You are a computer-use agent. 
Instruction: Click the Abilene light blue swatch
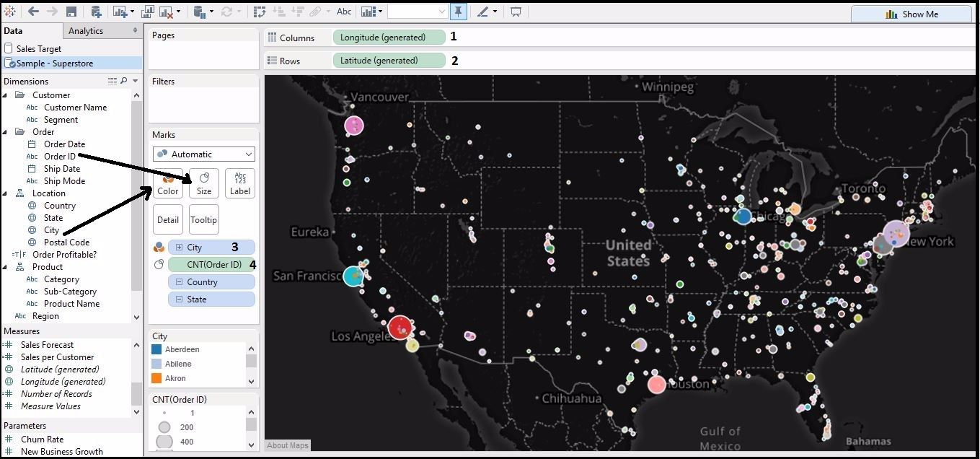tap(156, 364)
